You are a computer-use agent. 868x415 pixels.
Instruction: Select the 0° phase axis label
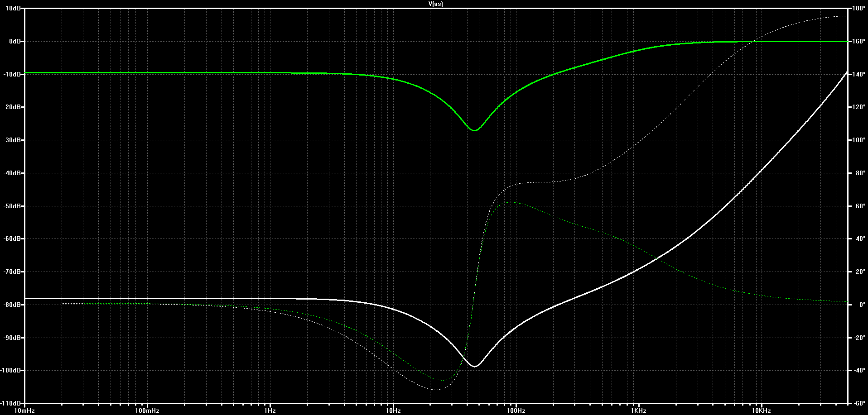pyautogui.click(x=858, y=305)
